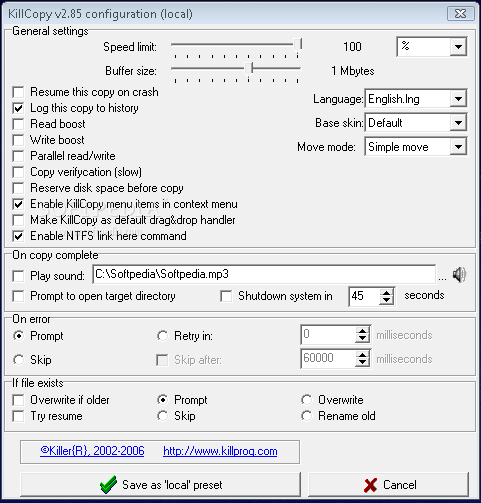
Task: Enable Shutdown system in checkbox
Action: 226,296
